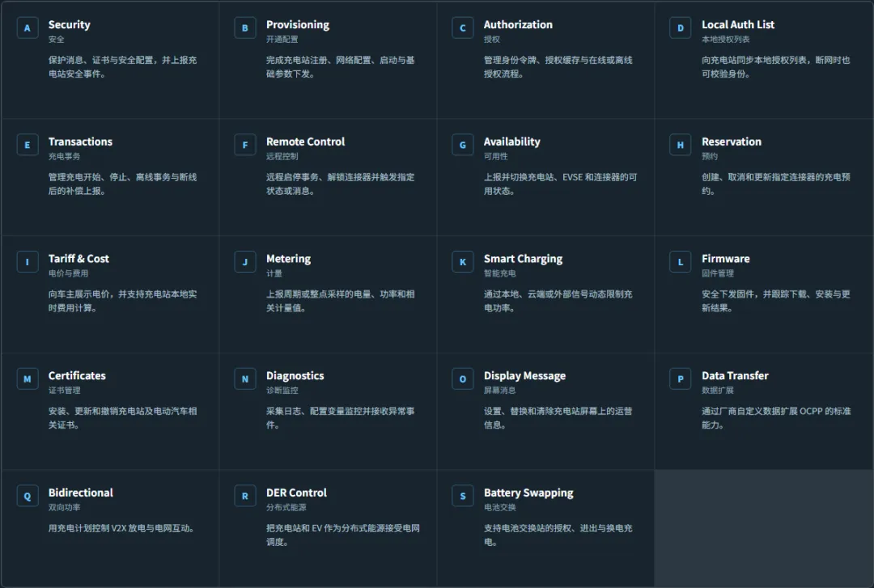Click the Tariff & Cost heading
Viewport: 874px width, 588px height.
(78, 259)
